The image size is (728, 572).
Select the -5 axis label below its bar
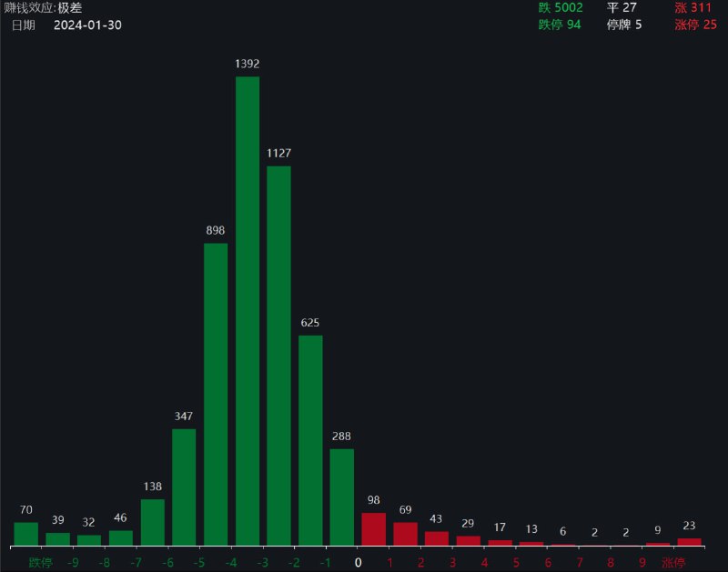pos(197,561)
